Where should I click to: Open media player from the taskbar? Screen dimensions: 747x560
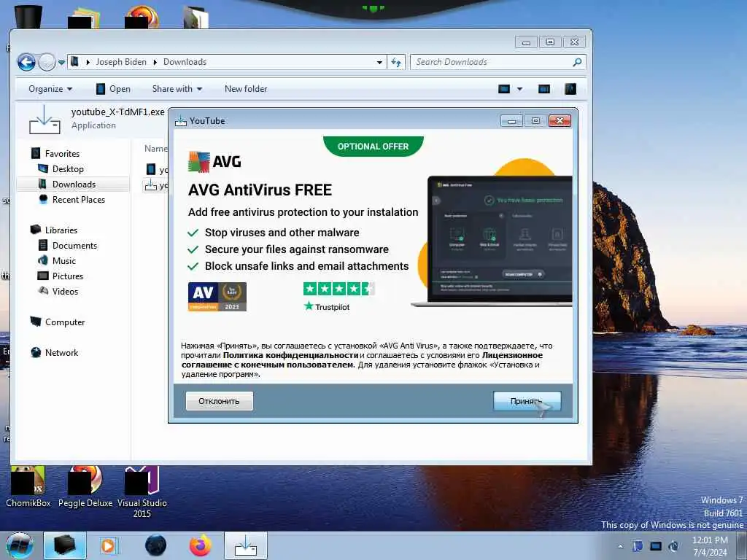click(x=108, y=545)
